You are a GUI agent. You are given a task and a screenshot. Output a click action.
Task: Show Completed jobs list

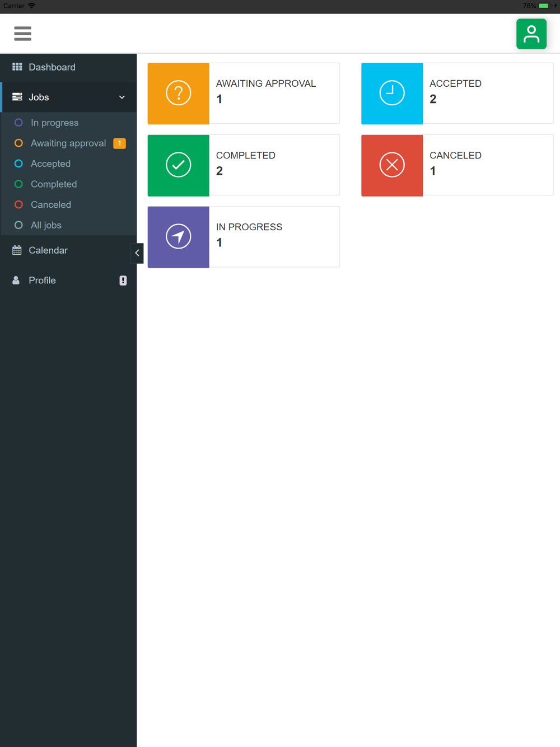68,184
